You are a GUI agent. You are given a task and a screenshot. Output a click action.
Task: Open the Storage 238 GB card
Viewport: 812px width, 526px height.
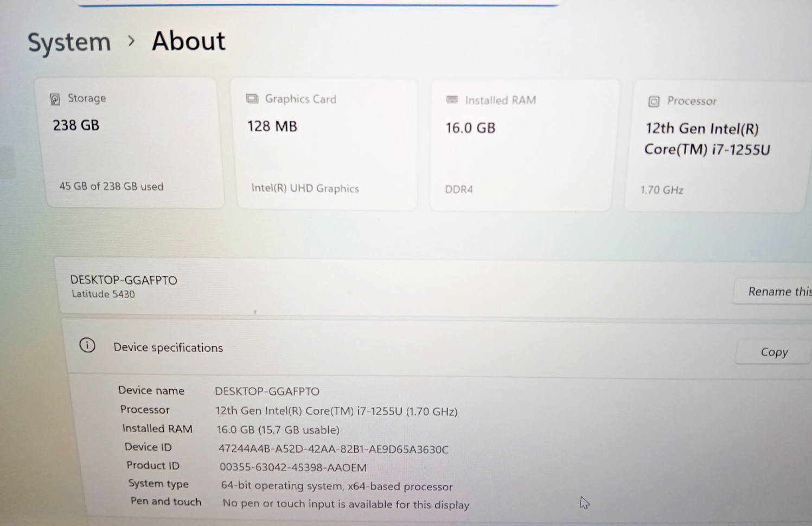(x=130, y=143)
